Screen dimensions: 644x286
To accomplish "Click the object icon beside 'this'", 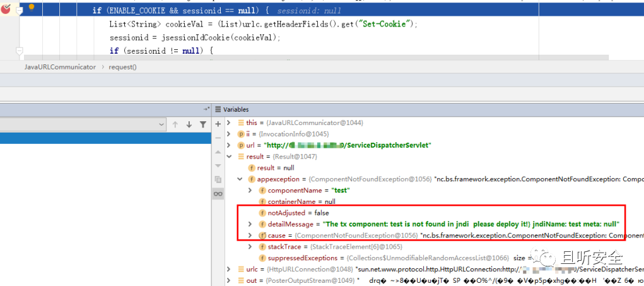I will [241, 123].
